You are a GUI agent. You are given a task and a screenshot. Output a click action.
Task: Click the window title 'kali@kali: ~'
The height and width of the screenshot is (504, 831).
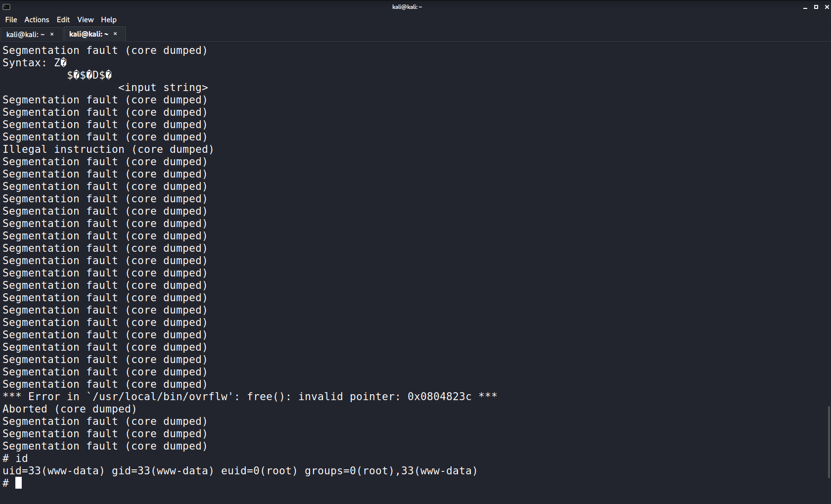coord(407,7)
